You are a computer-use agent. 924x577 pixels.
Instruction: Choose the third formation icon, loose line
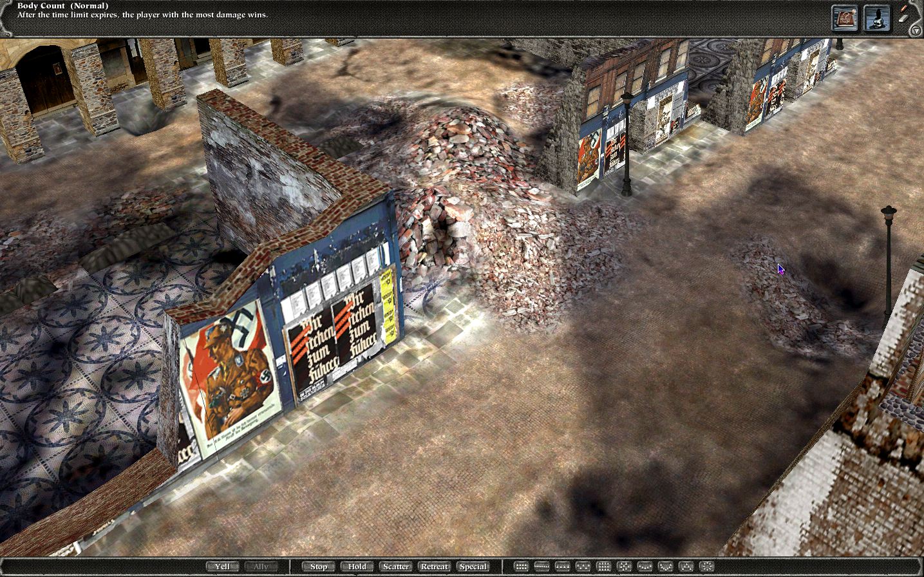coord(563,567)
